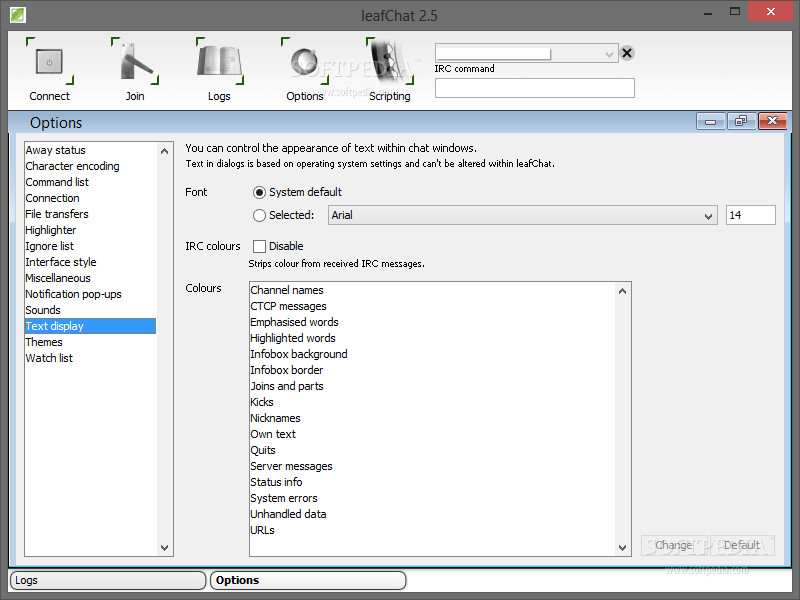
Task: Open Character encoding options page
Action: 90,166
